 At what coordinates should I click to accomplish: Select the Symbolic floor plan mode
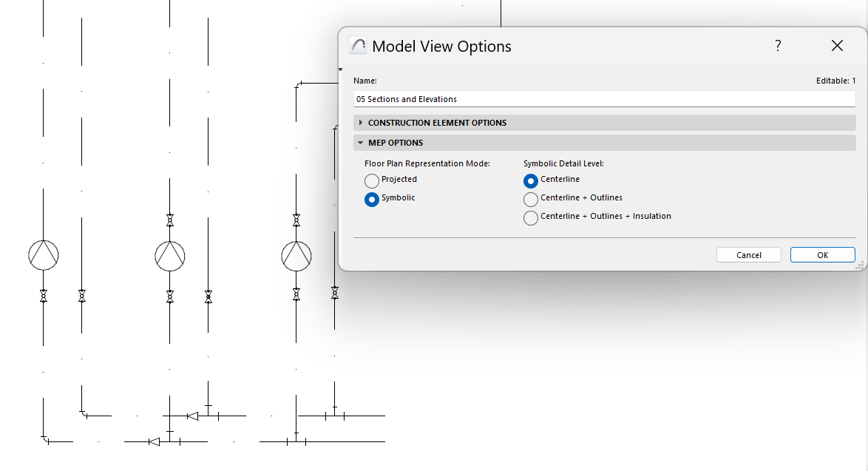click(x=372, y=199)
